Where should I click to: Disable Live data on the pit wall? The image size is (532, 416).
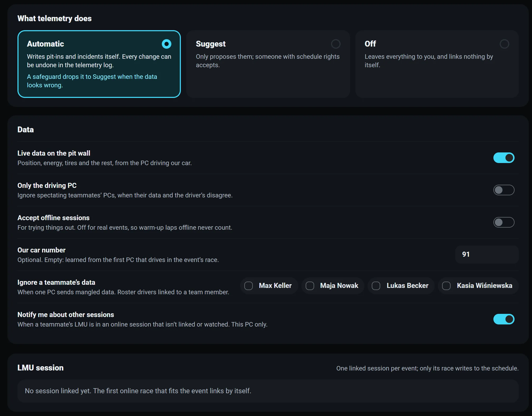pos(504,158)
